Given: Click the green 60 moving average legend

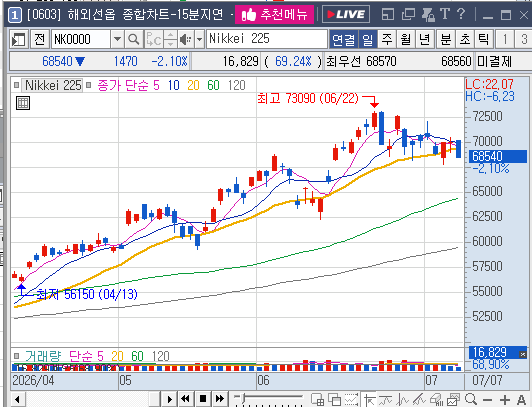Looking at the screenshot, I should (213, 85).
